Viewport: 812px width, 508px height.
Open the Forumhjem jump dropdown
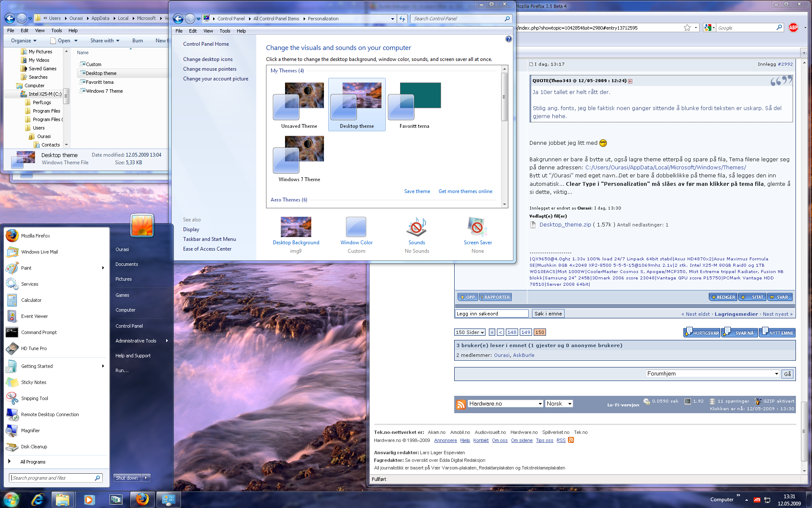tap(713, 374)
